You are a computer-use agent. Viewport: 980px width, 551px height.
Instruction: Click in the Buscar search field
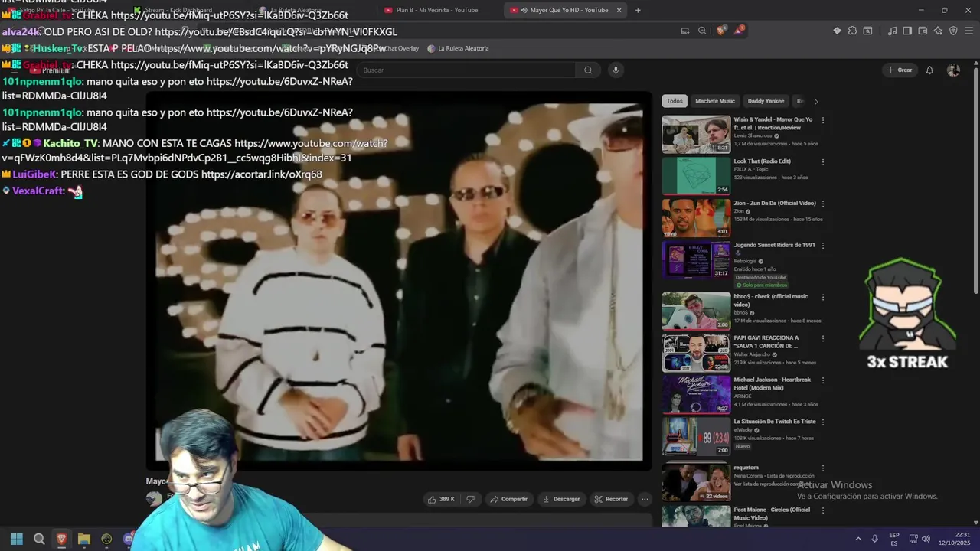[467, 70]
